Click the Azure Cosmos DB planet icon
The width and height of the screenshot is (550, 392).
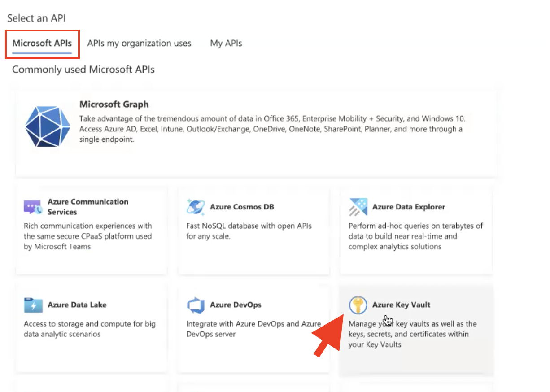point(196,207)
